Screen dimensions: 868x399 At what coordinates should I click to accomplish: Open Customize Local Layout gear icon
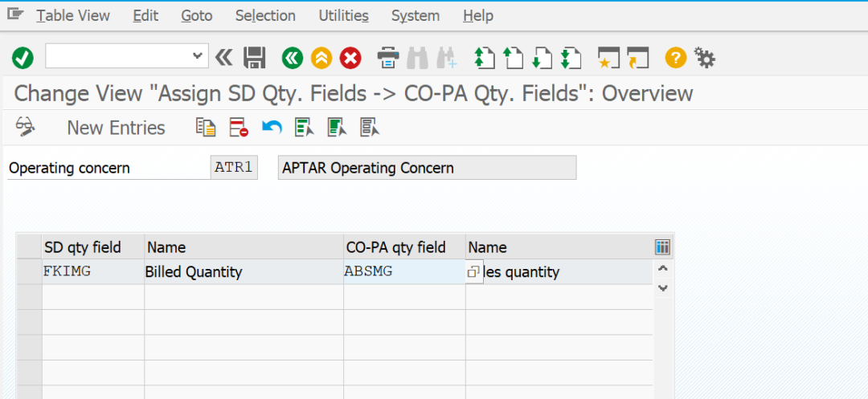pyautogui.click(x=705, y=58)
